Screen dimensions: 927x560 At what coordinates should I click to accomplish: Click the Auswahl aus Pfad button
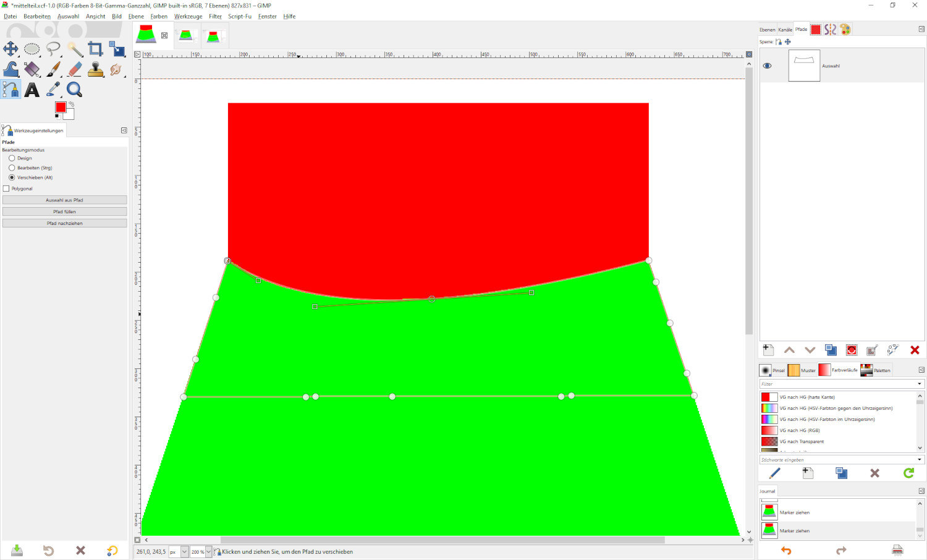tap(64, 200)
